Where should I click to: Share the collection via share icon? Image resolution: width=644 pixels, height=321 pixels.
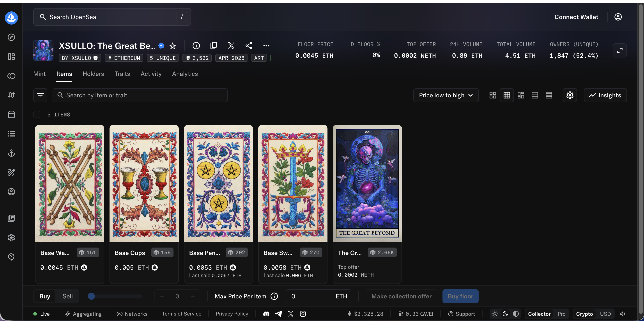point(249,46)
